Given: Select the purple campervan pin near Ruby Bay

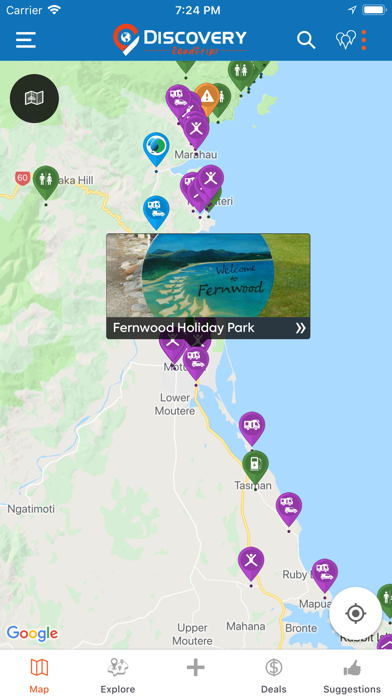Looking at the screenshot, I should (x=325, y=575).
